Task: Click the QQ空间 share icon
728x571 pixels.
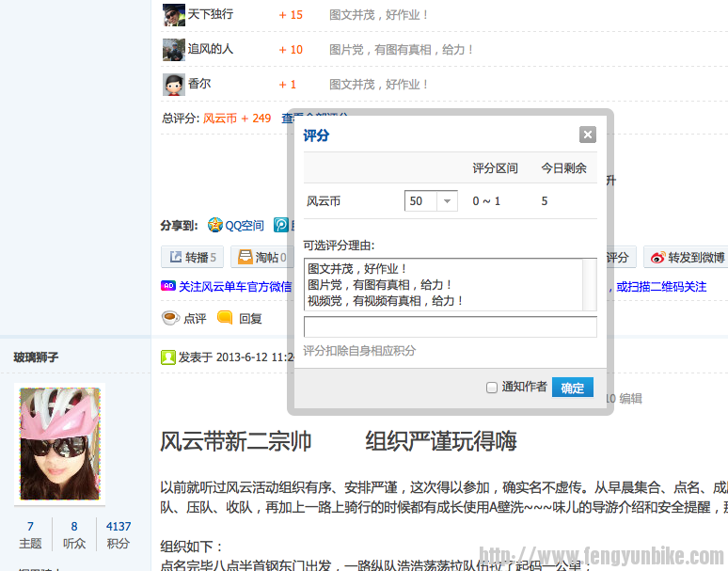Action: pos(215,225)
